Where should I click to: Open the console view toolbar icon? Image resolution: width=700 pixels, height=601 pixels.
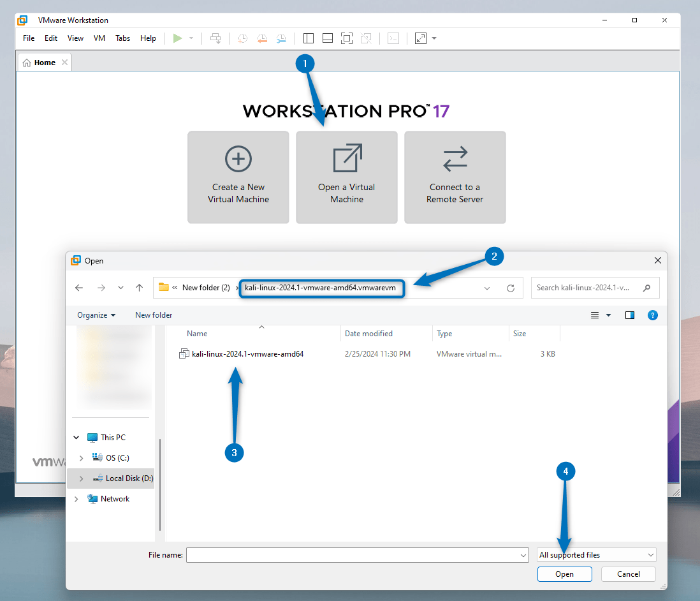[x=394, y=38]
